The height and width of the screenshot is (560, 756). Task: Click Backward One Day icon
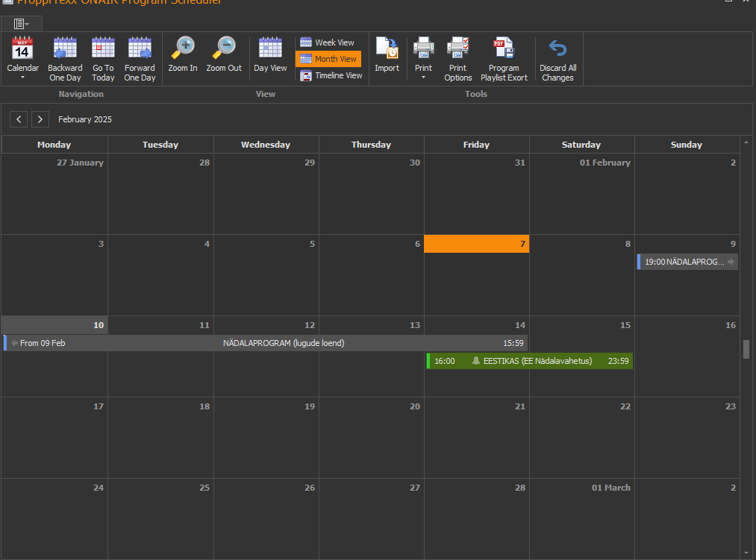coord(65,49)
